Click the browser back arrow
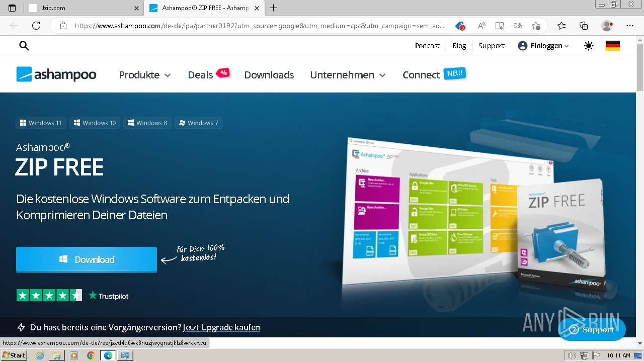 click(14, 26)
